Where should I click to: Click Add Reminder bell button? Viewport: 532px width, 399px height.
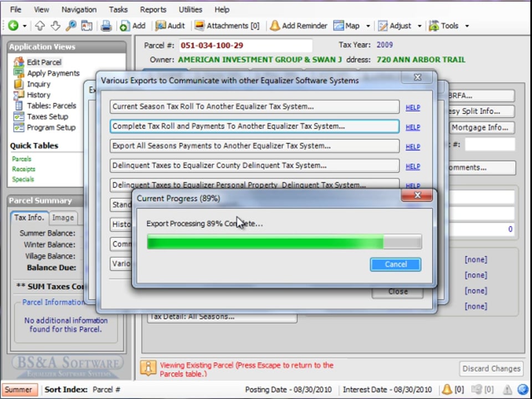[299, 26]
